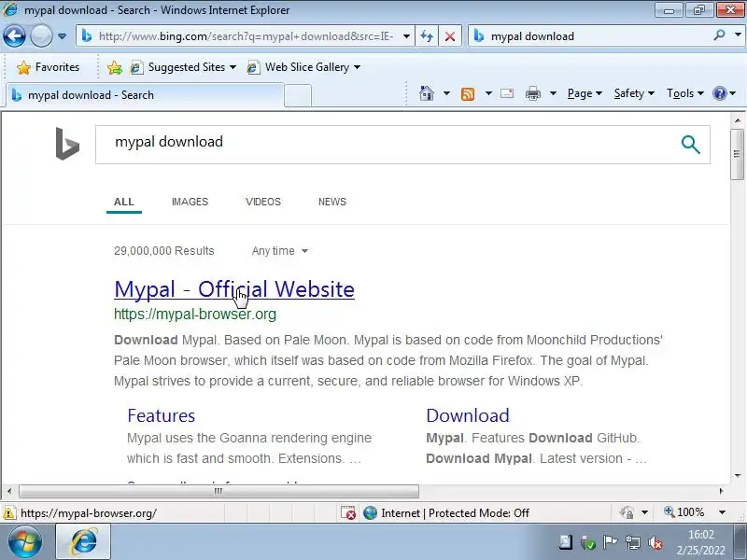This screenshot has height=560, width=747.
Task: Open the Safety menu
Action: (634, 93)
